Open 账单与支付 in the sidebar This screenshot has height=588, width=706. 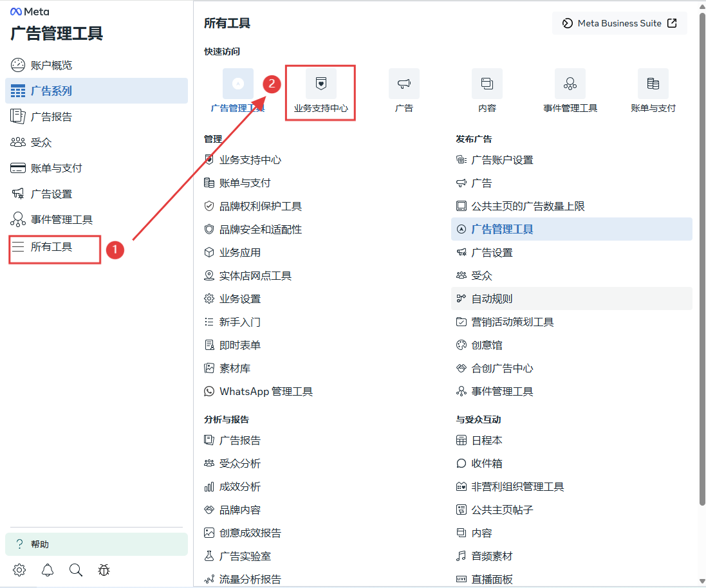(97, 169)
